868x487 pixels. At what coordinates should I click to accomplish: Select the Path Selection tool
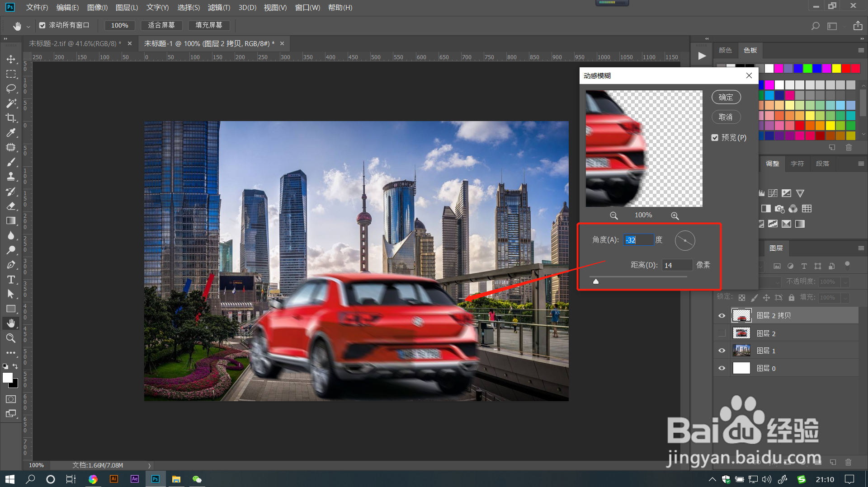pos(11,294)
